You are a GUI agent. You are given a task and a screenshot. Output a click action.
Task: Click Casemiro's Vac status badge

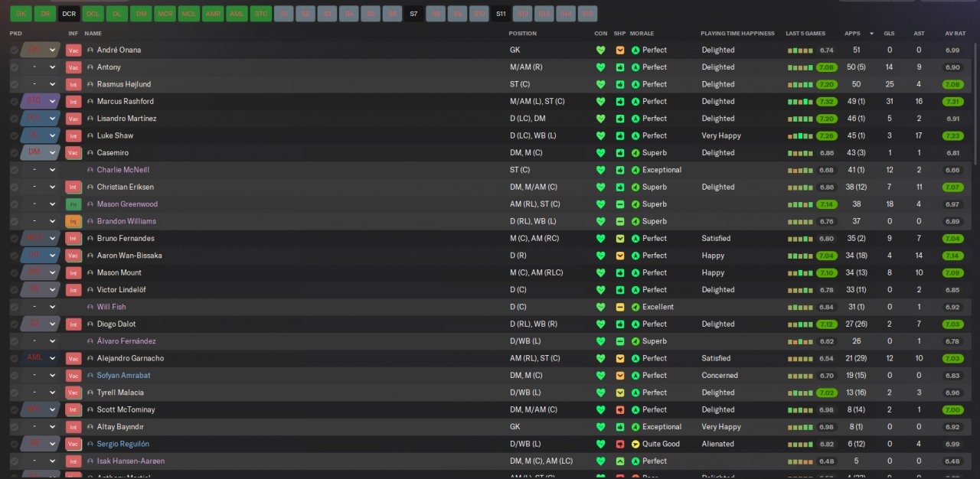coord(73,153)
